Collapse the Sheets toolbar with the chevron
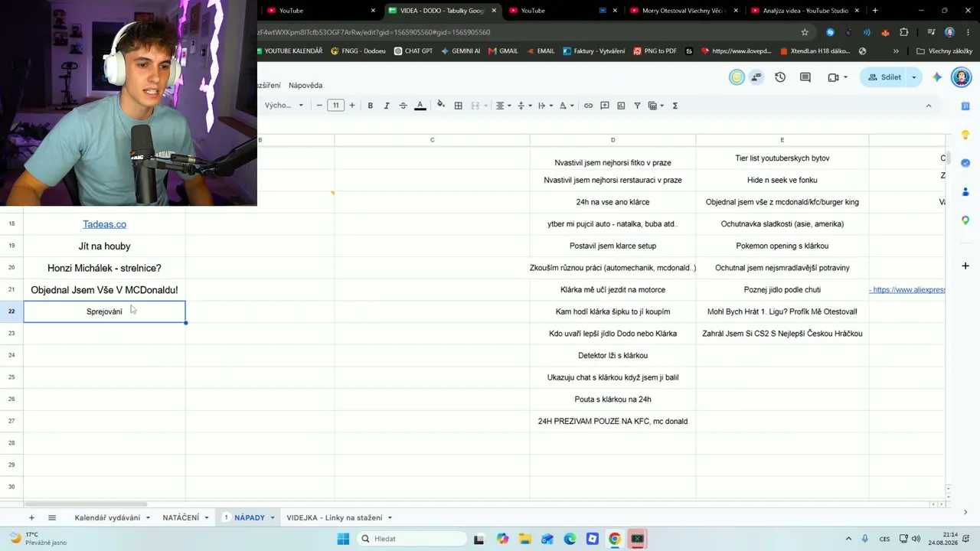 click(x=929, y=106)
